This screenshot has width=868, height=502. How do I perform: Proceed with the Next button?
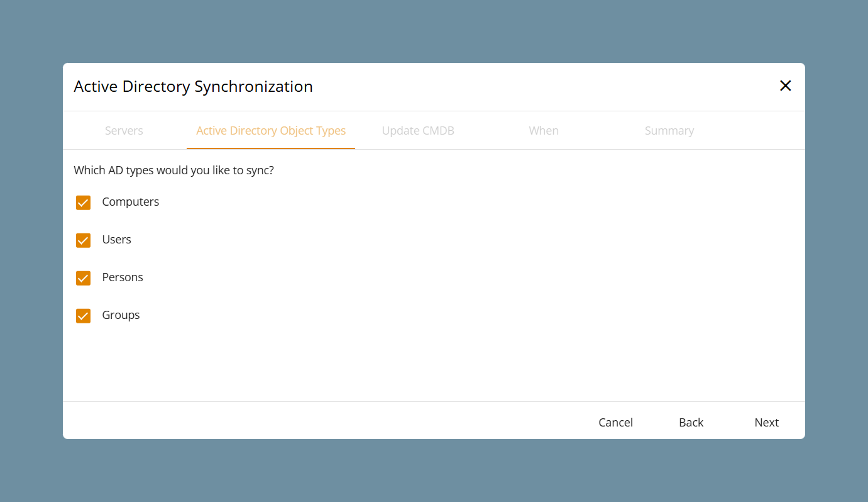point(766,422)
